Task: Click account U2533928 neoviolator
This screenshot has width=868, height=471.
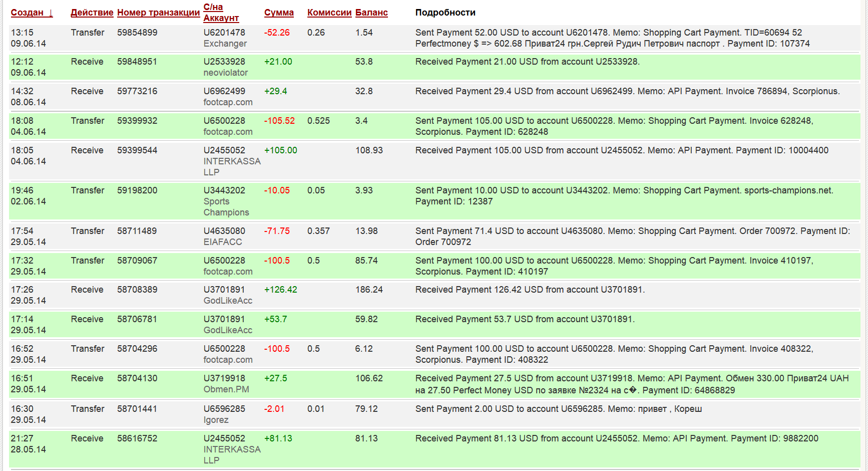Action: (x=226, y=67)
